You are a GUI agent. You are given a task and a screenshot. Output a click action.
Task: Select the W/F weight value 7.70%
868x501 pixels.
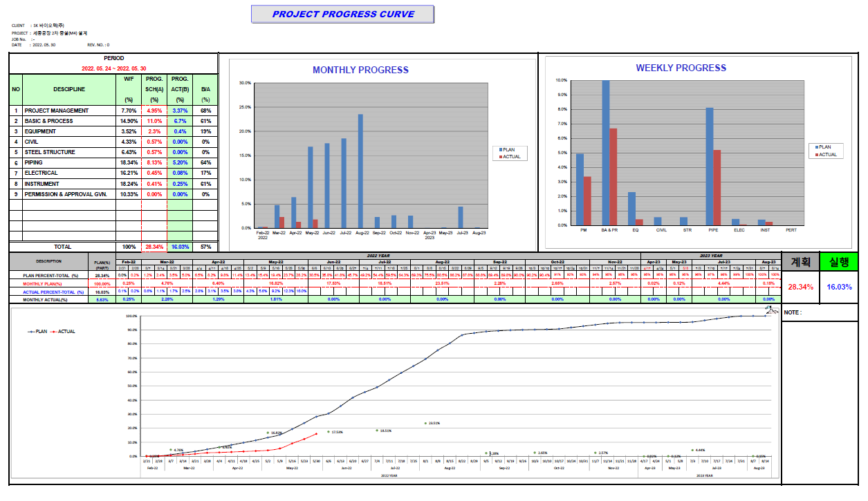(129, 111)
